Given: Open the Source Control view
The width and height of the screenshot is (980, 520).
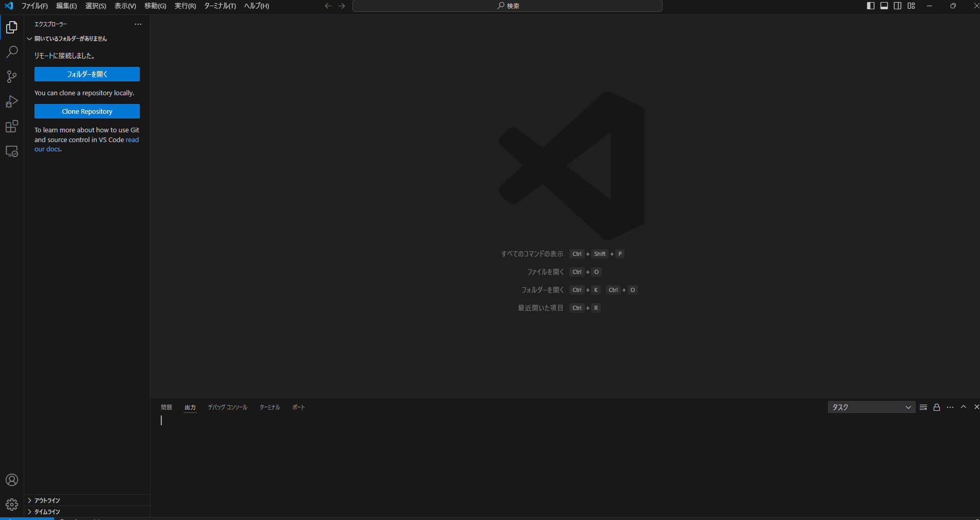Looking at the screenshot, I should [12, 77].
